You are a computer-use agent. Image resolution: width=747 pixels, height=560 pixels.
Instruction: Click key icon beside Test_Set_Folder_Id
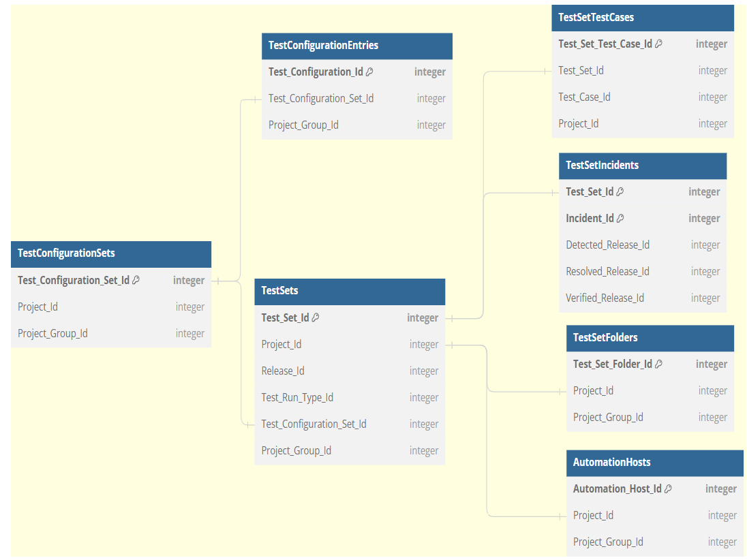pos(658,364)
